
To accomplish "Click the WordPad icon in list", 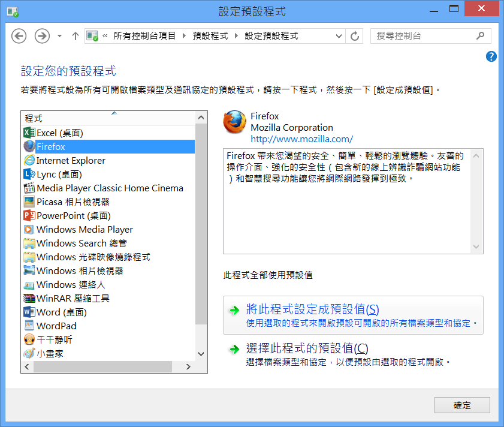I will click(x=29, y=326).
